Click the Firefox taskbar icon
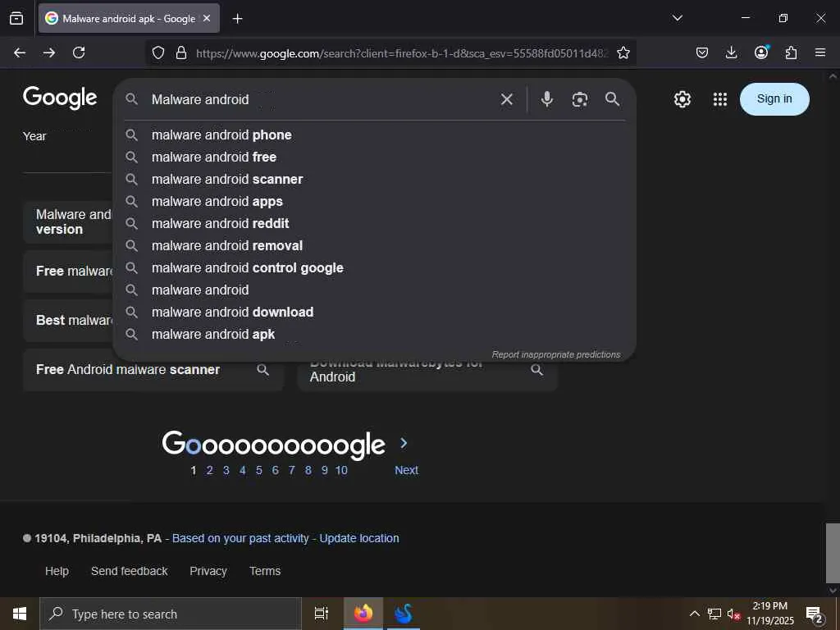 [363, 614]
